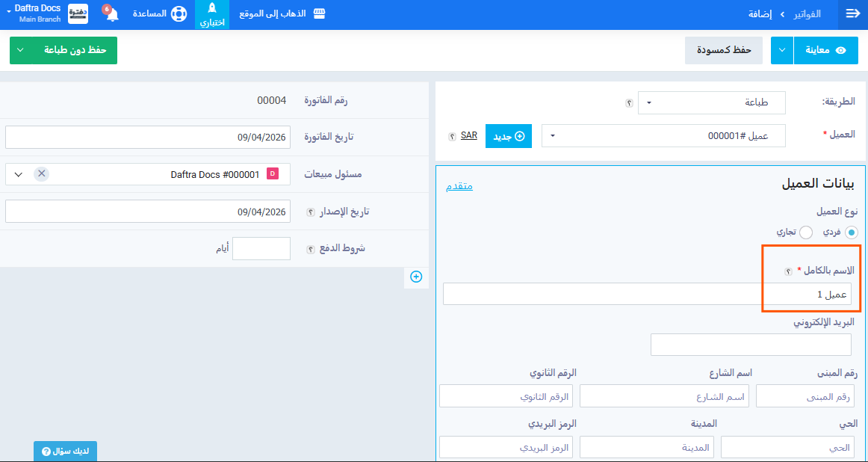This screenshot has height=462, width=868.
Task: Click help icon next to full name
Action: [x=788, y=271]
